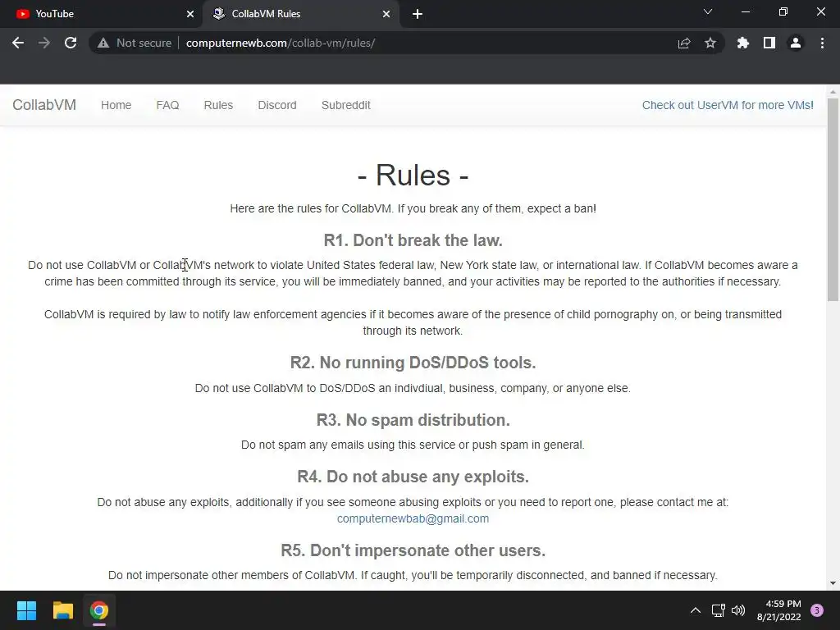The width and height of the screenshot is (840, 630).
Task: Click the scrollbar up arrow
Action: [833, 92]
